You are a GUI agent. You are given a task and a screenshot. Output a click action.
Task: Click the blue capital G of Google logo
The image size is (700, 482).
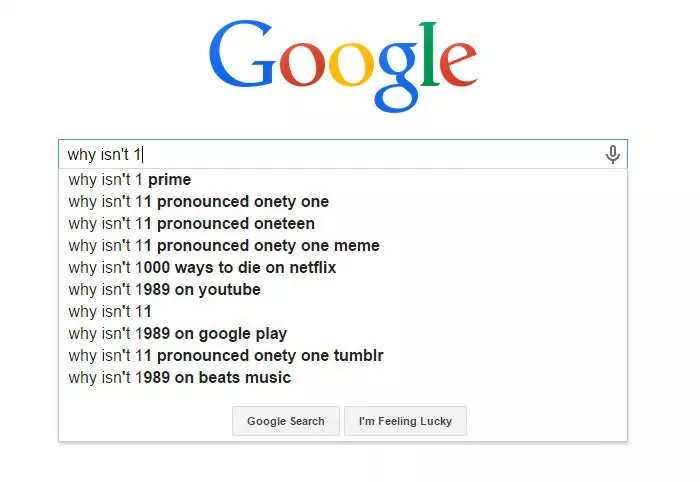point(242,54)
